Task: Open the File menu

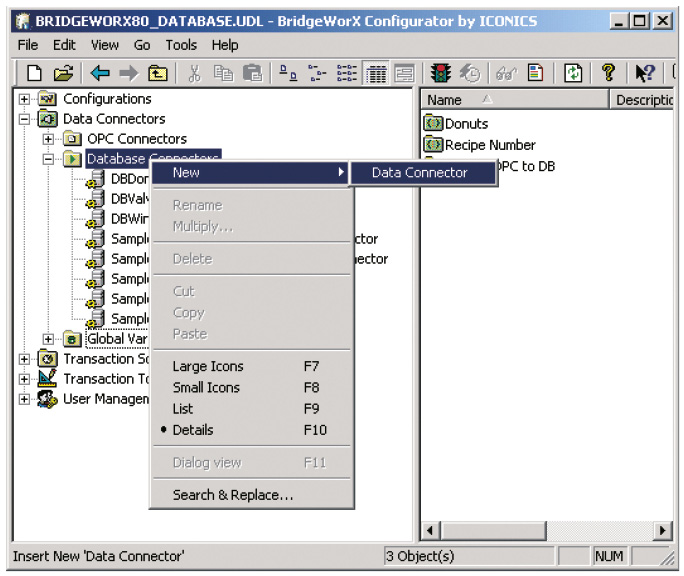Action: pos(27,45)
